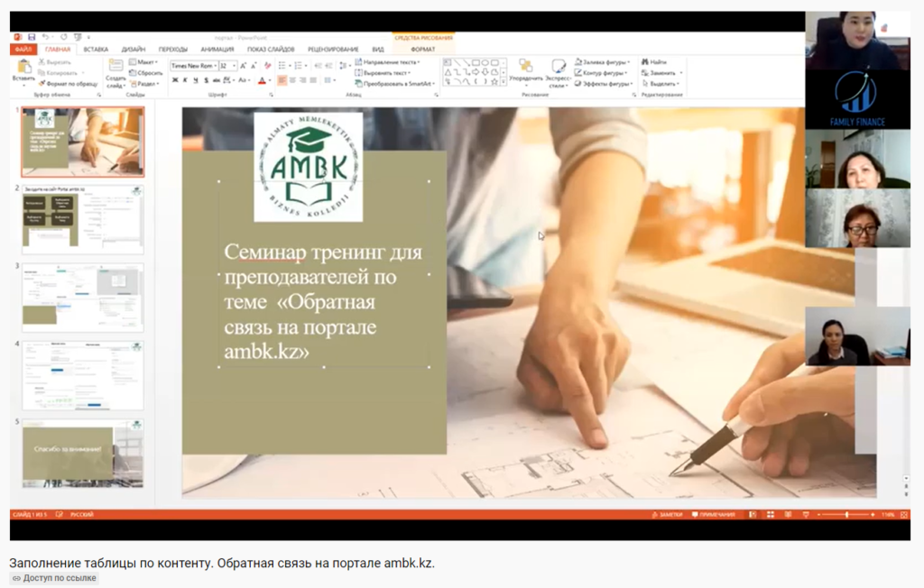This screenshot has height=588, width=924.
Task: Open the font size 32 dropdown
Action: tap(235, 66)
